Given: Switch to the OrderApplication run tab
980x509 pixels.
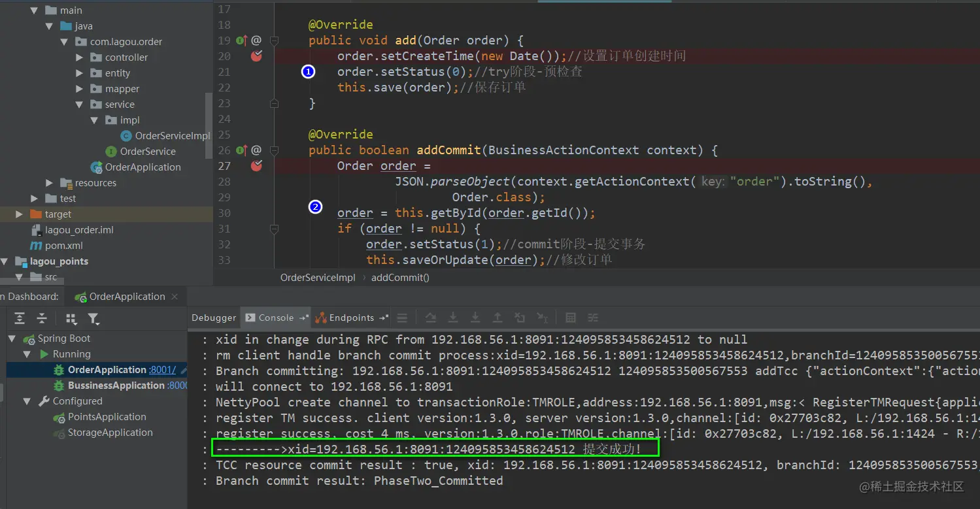Looking at the screenshot, I should pos(127,297).
